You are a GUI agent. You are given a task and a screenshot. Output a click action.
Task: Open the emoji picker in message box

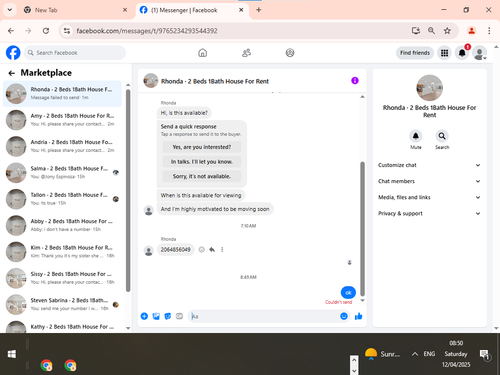344,316
